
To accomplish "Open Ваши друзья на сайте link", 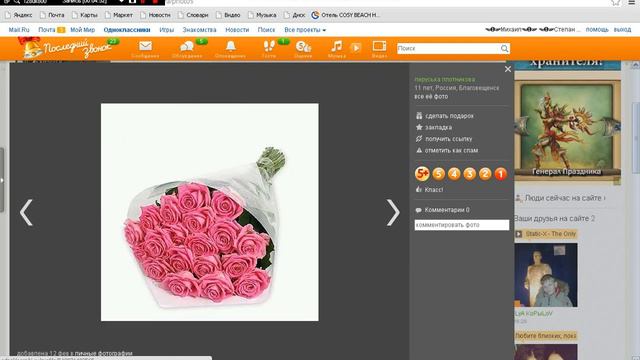I will click(554, 218).
